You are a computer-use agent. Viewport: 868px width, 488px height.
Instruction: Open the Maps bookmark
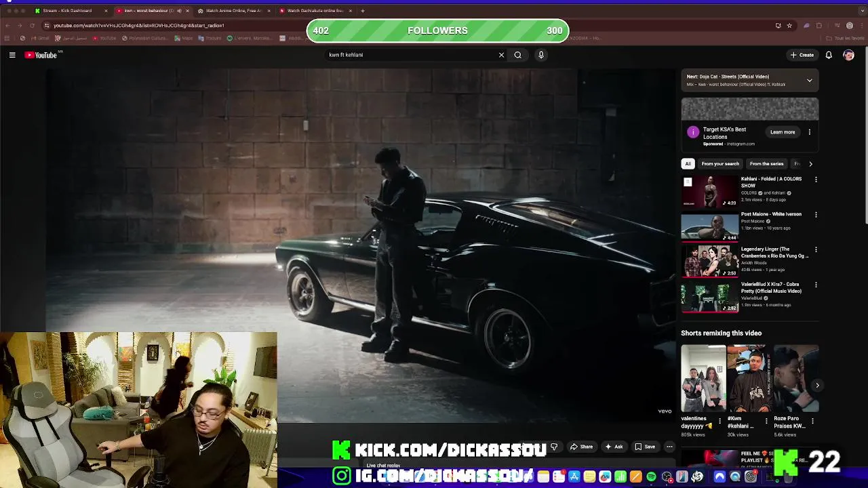(x=184, y=38)
